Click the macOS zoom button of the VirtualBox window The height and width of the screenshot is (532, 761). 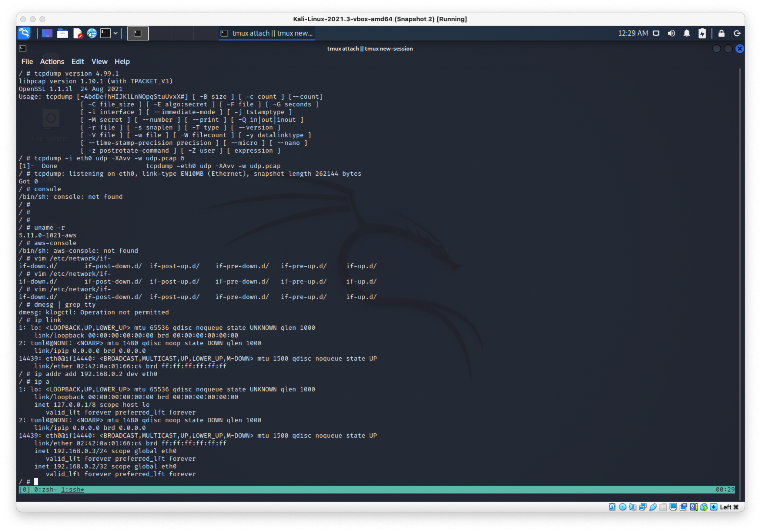point(42,19)
